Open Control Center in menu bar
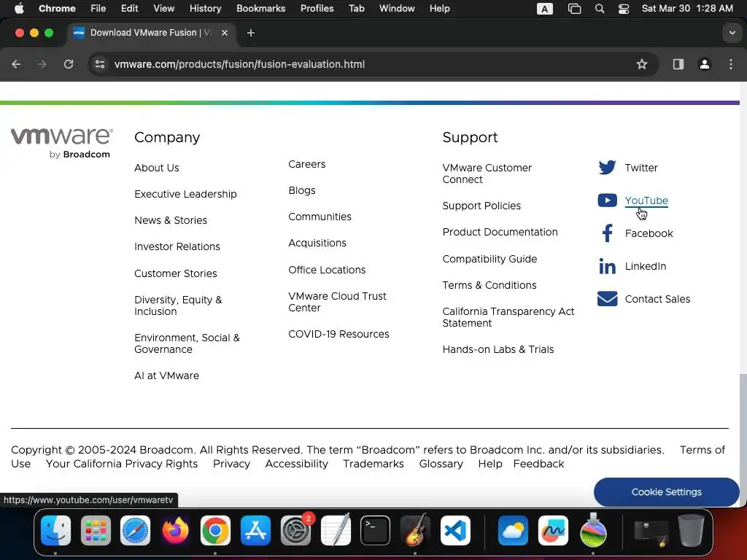Screen dimensions: 747x560 point(624,9)
